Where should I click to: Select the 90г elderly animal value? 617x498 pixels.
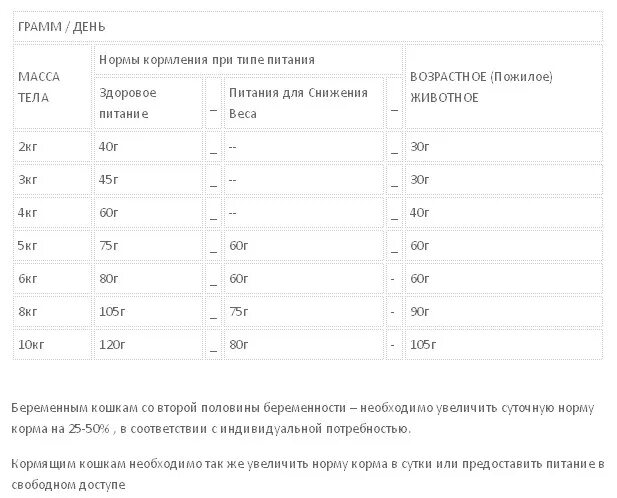[504, 312]
